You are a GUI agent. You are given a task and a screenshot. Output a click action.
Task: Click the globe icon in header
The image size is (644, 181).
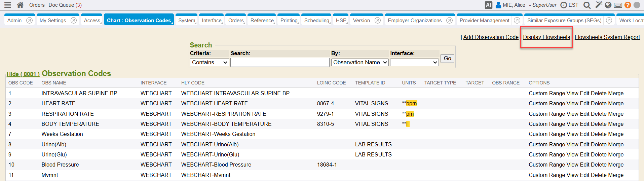[608, 5]
